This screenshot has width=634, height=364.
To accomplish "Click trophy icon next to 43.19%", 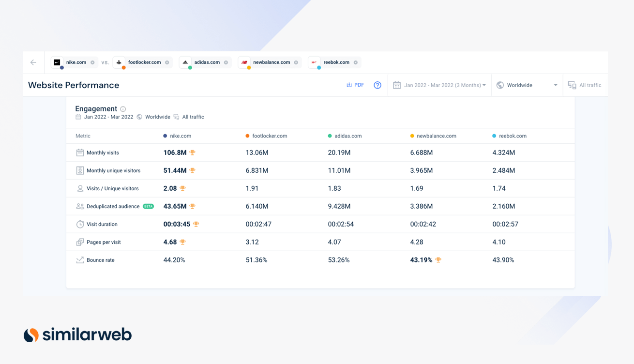I will 438,260.
